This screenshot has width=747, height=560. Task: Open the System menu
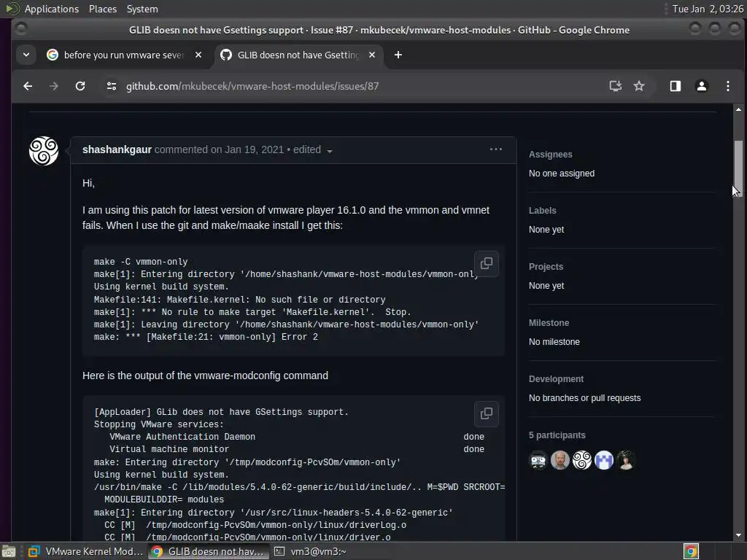[142, 9]
